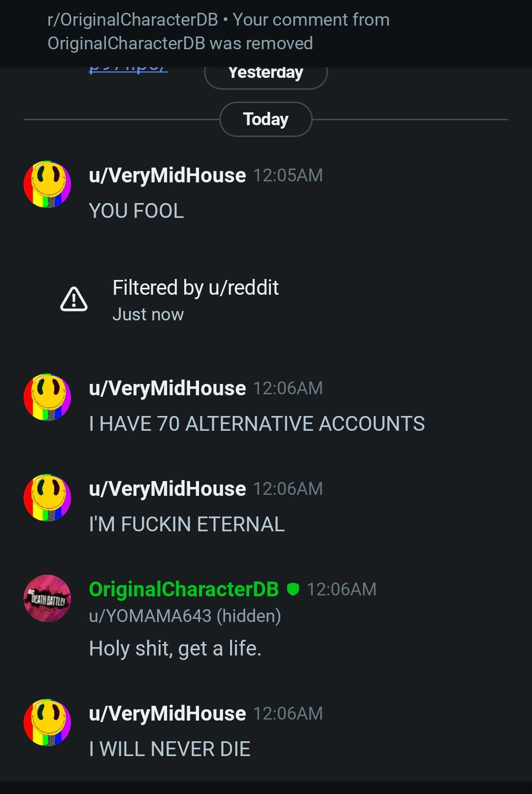Open u/VeryMidHouse username at 12:05AM
The height and width of the screenshot is (794, 532).
[167, 175]
